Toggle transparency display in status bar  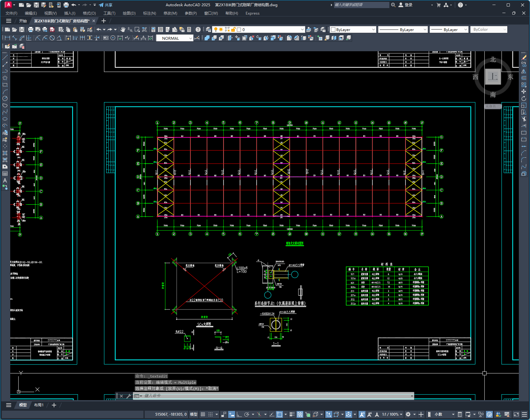(300, 414)
